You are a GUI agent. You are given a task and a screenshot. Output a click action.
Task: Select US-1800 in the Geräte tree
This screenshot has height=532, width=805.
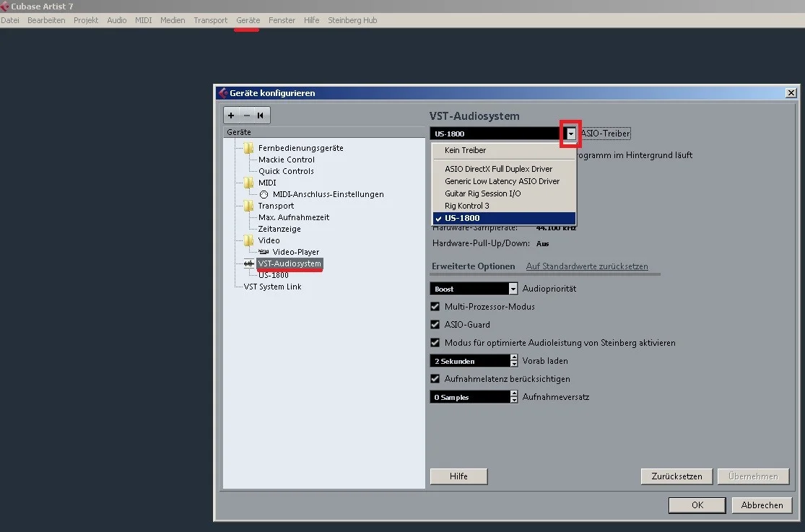[273, 275]
